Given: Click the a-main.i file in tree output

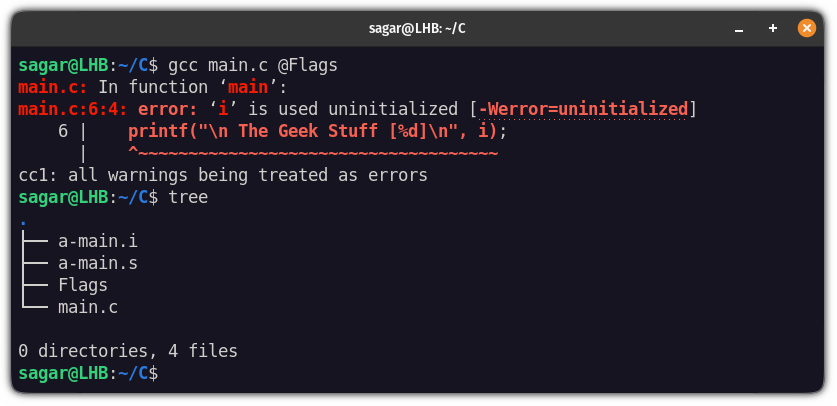Looking at the screenshot, I should point(98,241).
